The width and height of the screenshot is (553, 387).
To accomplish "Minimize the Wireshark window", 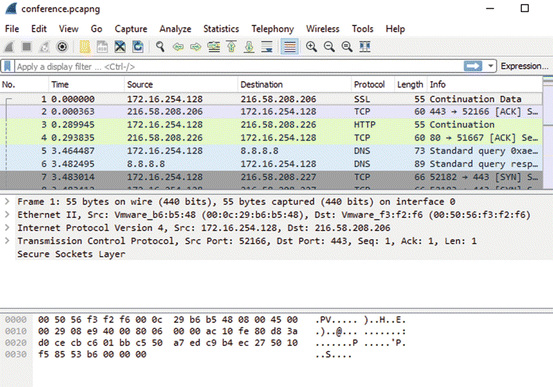I will pyautogui.click(x=490, y=8).
